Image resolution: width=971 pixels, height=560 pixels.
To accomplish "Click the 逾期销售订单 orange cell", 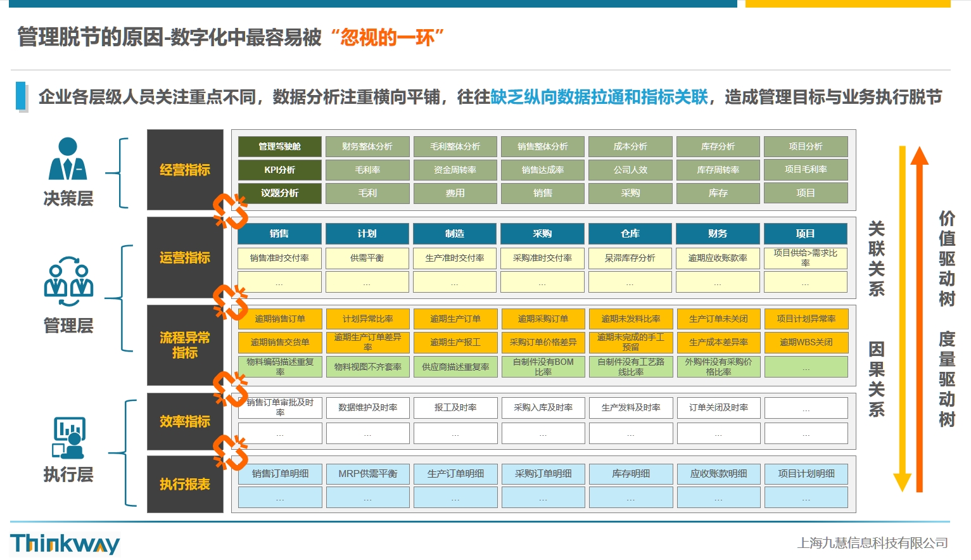I will click(280, 319).
